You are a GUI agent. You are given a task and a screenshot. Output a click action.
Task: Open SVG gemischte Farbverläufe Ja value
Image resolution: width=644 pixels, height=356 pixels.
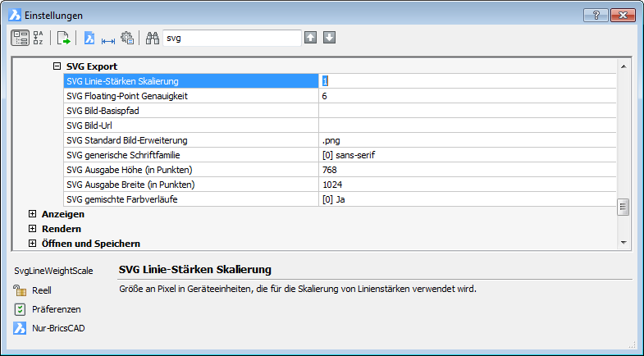tap(468, 199)
